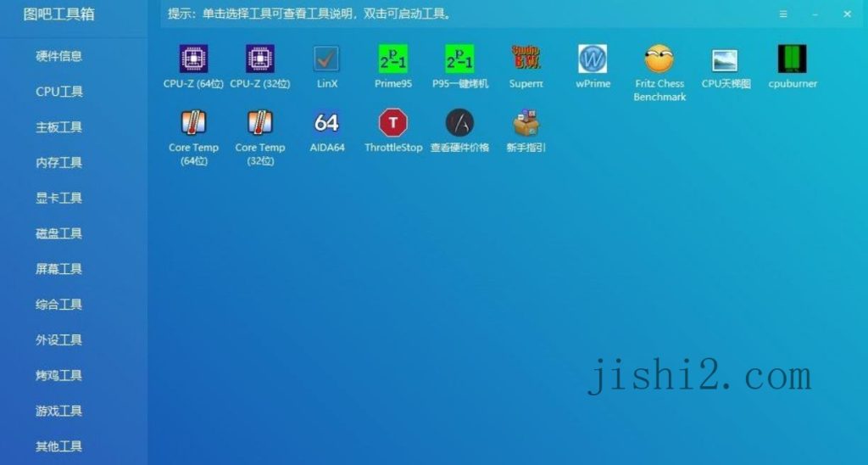868x465 pixels.
Task: Select the Superπ benchmark icon
Action: [526, 58]
